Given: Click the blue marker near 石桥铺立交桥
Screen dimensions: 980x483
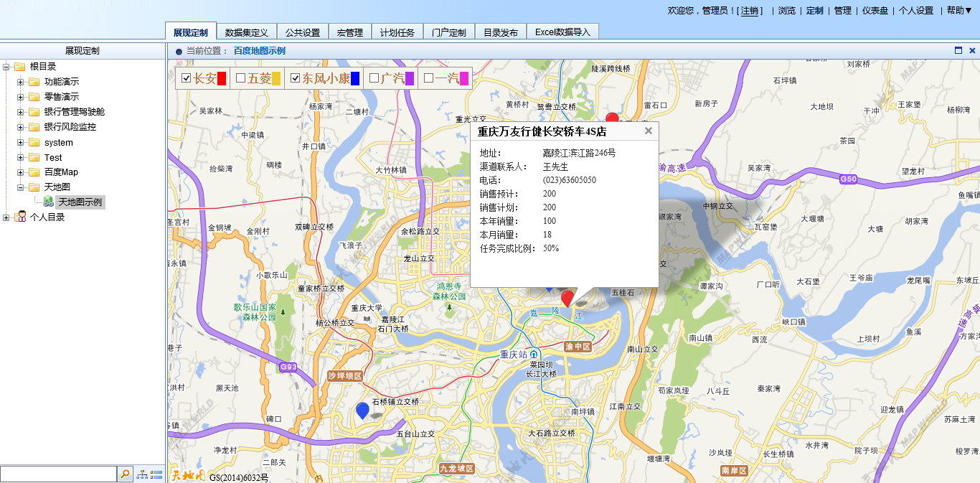Looking at the screenshot, I should coord(363,411).
